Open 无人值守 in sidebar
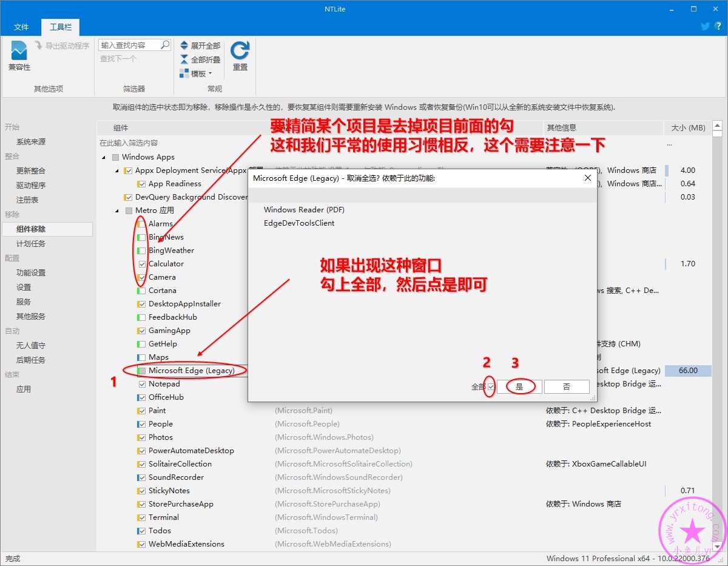Image resolution: width=728 pixels, height=566 pixels. pyautogui.click(x=31, y=345)
